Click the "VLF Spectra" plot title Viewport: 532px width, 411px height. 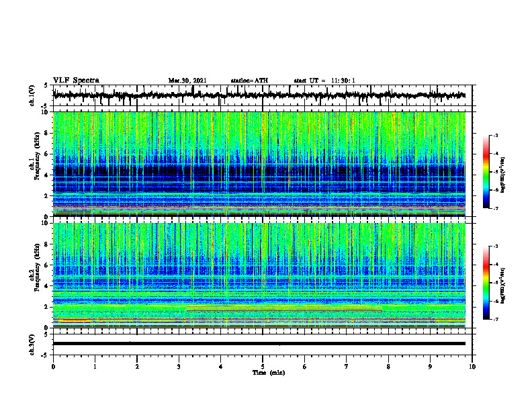[x=76, y=81]
